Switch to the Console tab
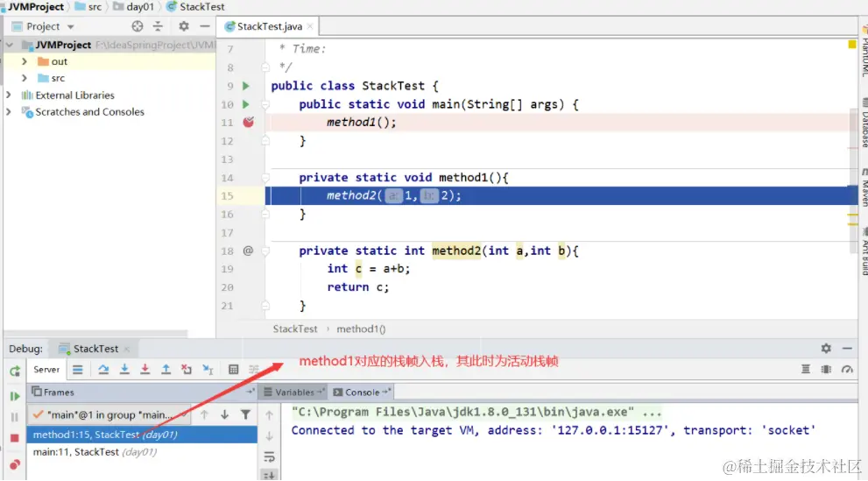This screenshot has width=868, height=481. [362, 392]
